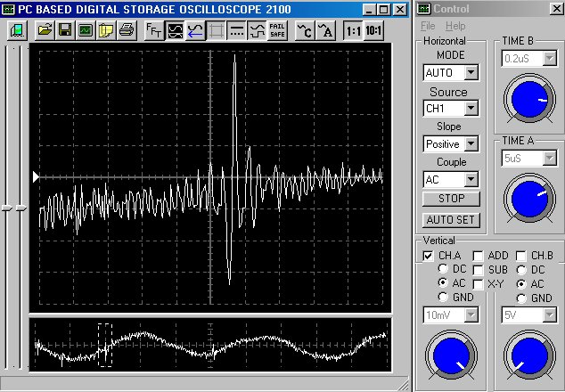565x392 pixels.
Task: Select GND radio button under CH.A
Action: tap(443, 298)
